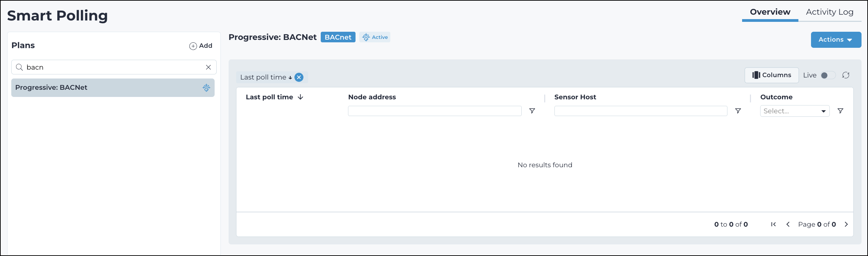The height and width of the screenshot is (256, 868).
Task: Open the Actions dropdown menu
Action: [x=836, y=40]
